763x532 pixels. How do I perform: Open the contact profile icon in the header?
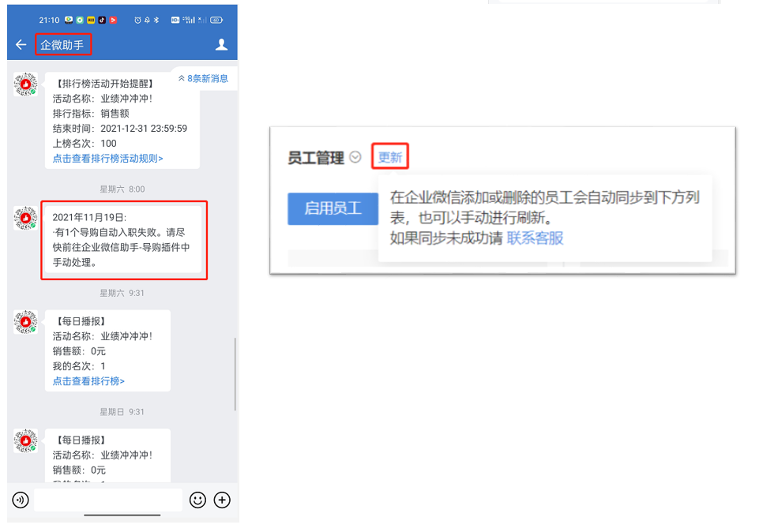[221, 45]
